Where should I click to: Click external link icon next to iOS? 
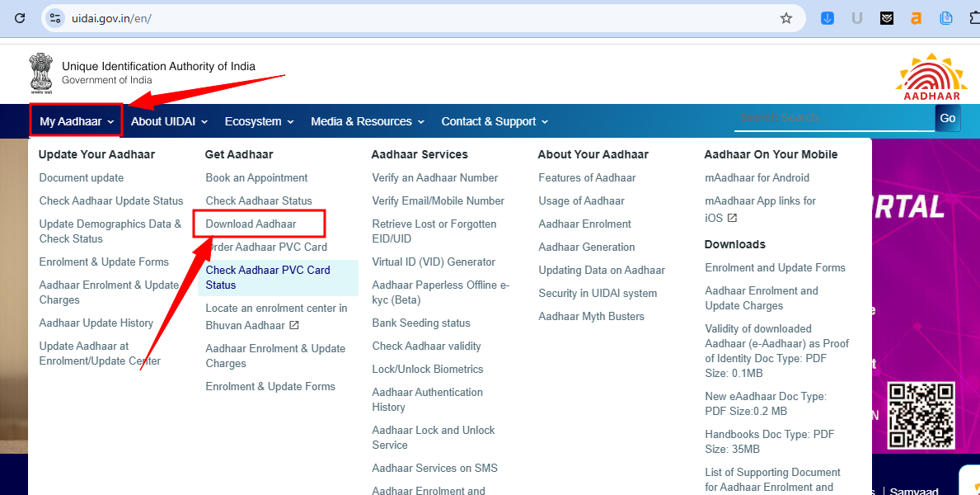click(732, 218)
